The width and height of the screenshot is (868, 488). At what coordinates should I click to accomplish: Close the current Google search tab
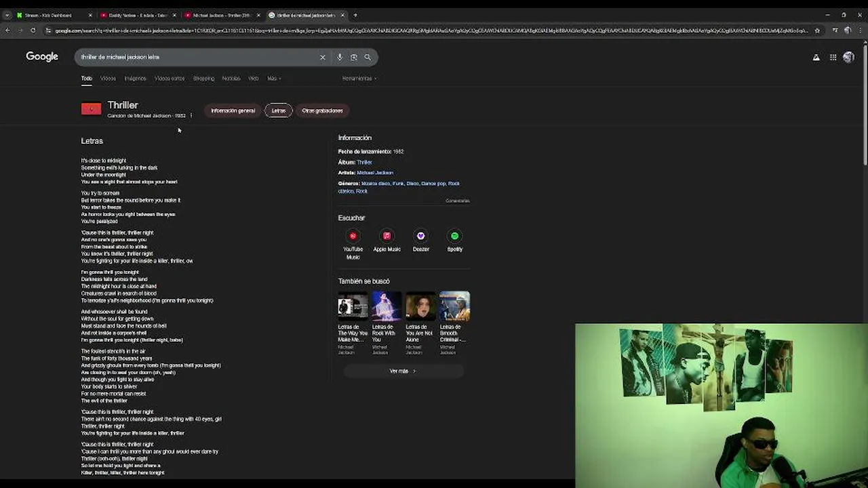(342, 15)
